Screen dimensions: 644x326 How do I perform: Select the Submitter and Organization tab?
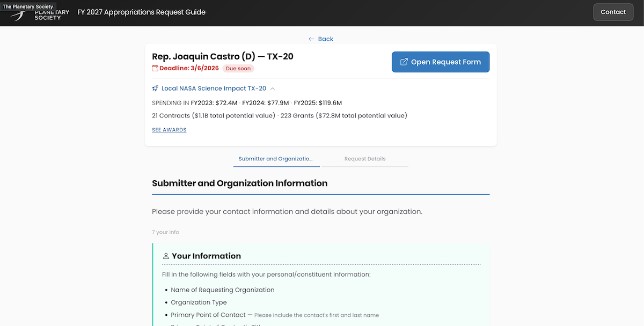(275, 159)
